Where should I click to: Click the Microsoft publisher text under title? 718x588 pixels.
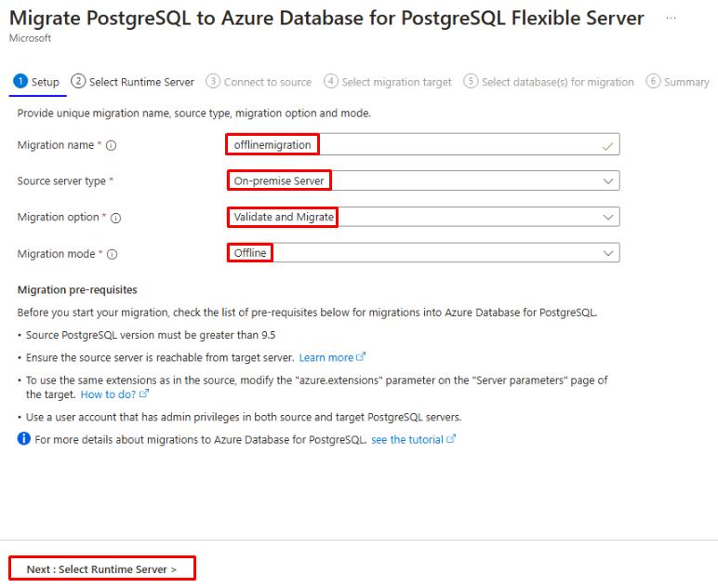click(30, 38)
